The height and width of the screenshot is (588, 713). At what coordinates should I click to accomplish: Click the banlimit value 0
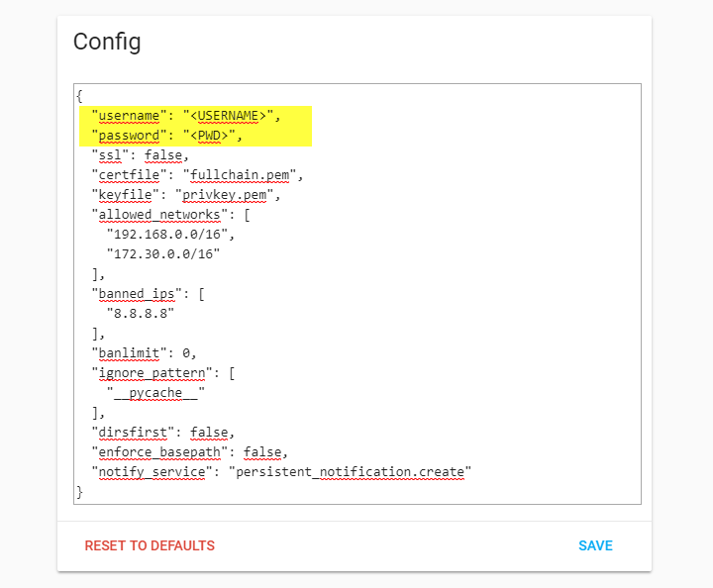coord(188,353)
